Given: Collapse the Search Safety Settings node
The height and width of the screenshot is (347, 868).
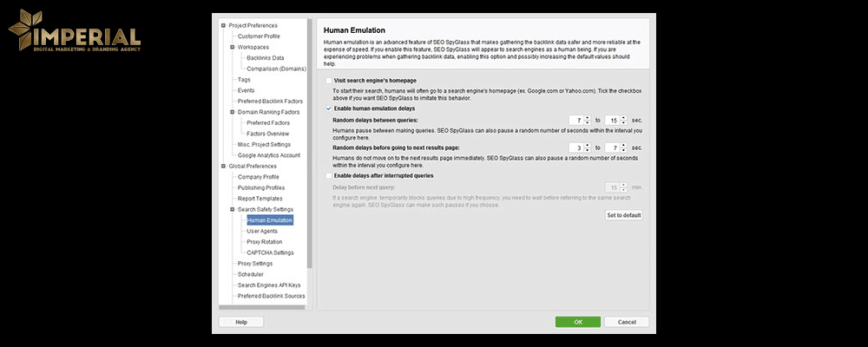Looking at the screenshot, I should point(233,209).
